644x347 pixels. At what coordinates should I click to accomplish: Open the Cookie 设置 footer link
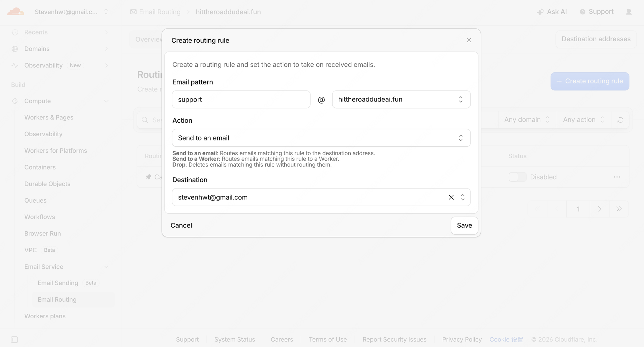click(506, 340)
